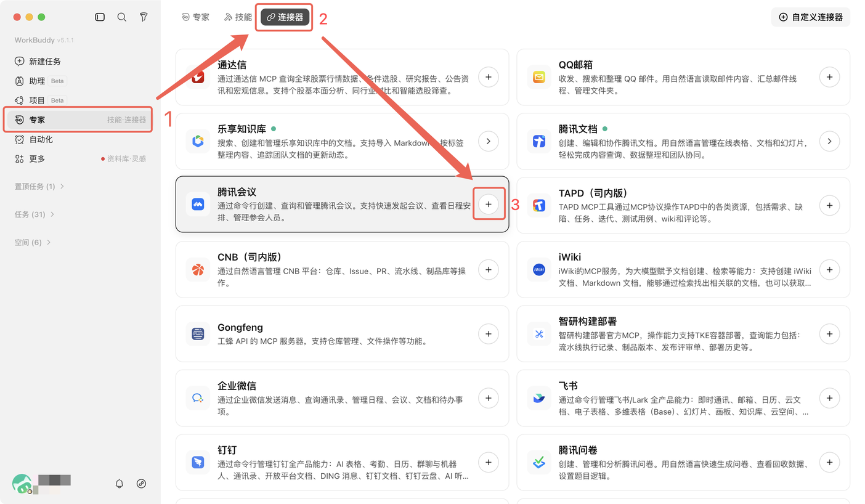Switch to the 技能 tab
This screenshot has width=865, height=504.
point(238,17)
